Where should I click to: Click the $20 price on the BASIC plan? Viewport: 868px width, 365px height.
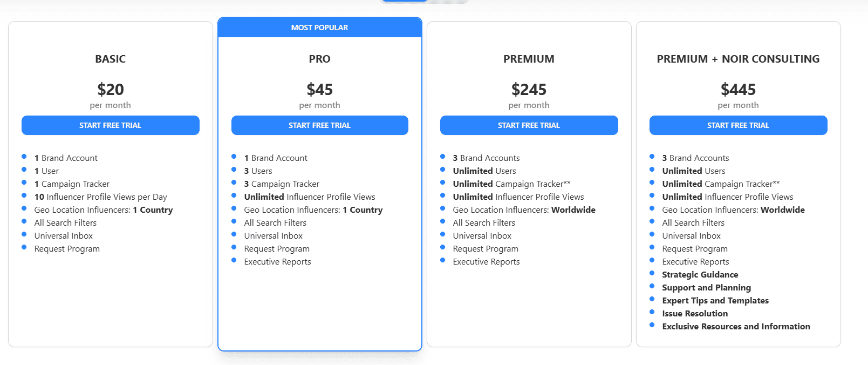point(110,89)
